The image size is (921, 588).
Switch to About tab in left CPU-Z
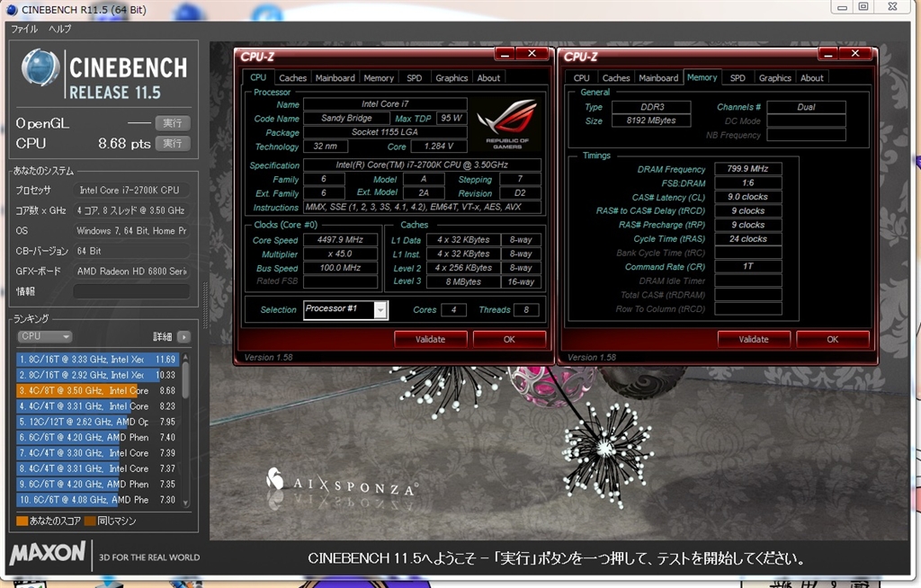[488, 78]
